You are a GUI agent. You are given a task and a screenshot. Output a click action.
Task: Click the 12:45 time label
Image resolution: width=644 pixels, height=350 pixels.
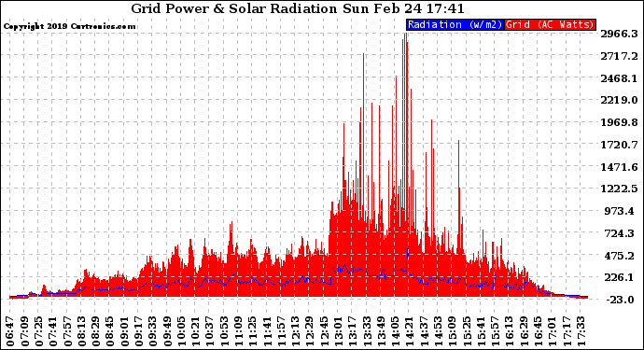[x=324, y=331]
